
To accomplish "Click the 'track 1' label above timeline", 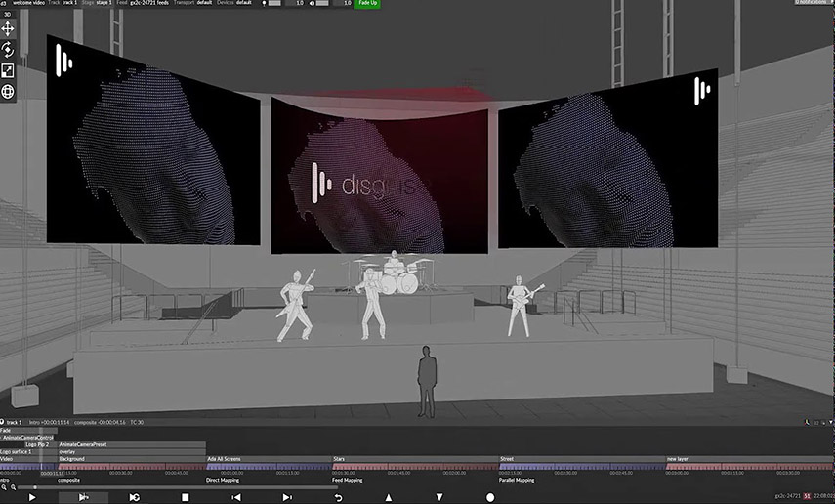I will coord(14,423).
